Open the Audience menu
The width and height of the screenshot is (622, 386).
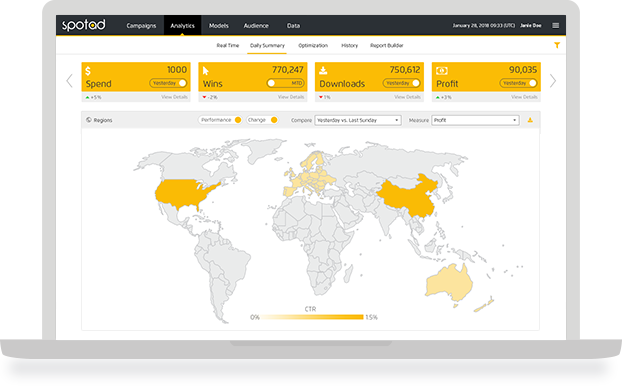pyautogui.click(x=256, y=26)
